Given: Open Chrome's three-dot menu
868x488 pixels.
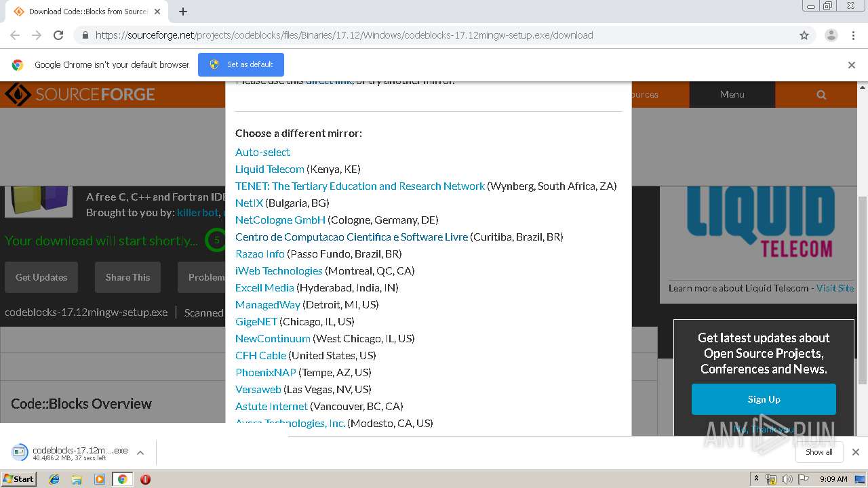Looking at the screenshot, I should tap(853, 35).
